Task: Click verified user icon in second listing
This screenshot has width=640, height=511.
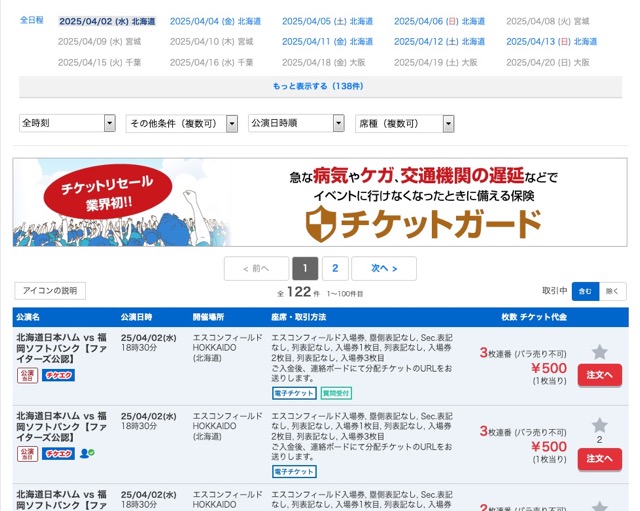Action: (87, 453)
